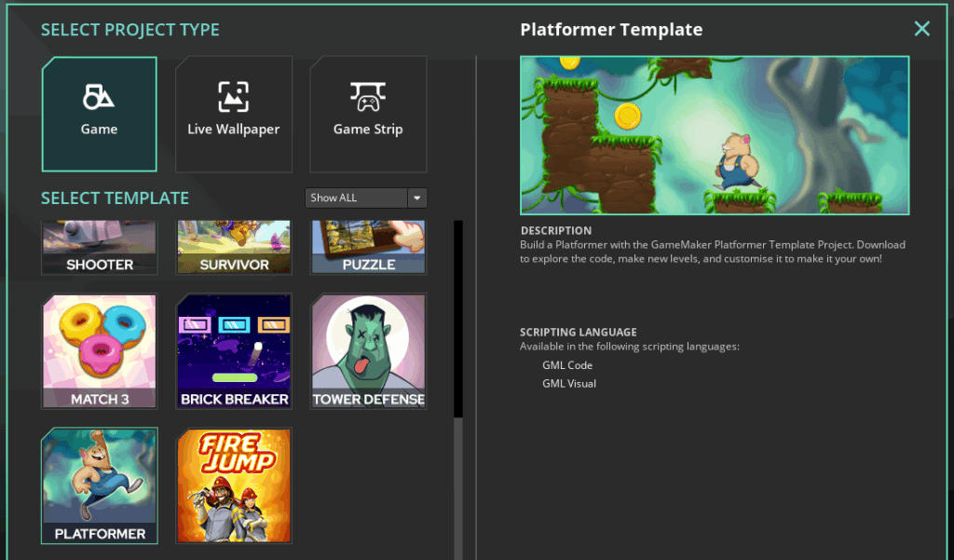Close the project template dialog

click(x=921, y=29)
